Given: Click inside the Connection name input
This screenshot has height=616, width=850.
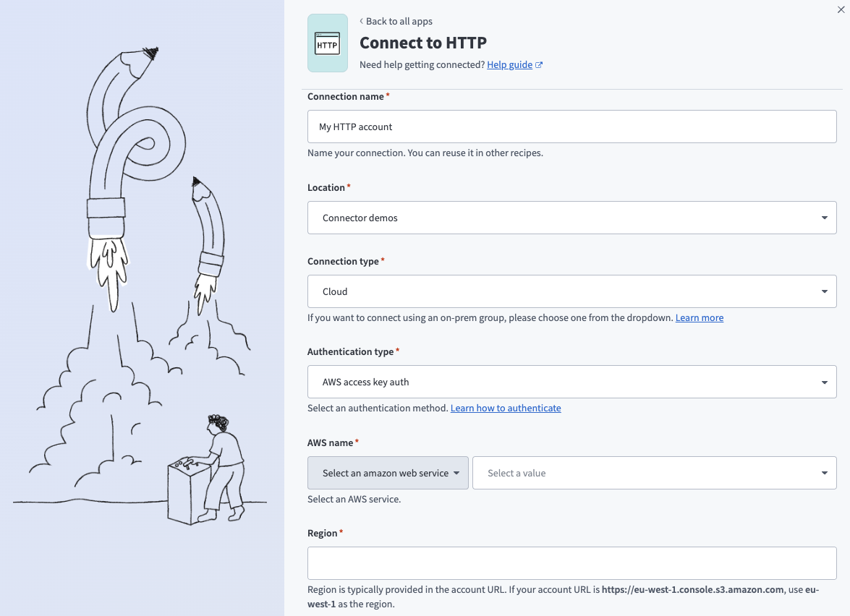Looking at the screenshot, I should pos(571,127).
